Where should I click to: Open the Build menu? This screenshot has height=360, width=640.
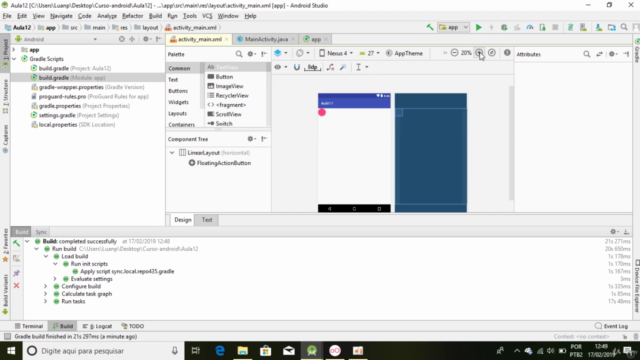(x=155, y=16)
